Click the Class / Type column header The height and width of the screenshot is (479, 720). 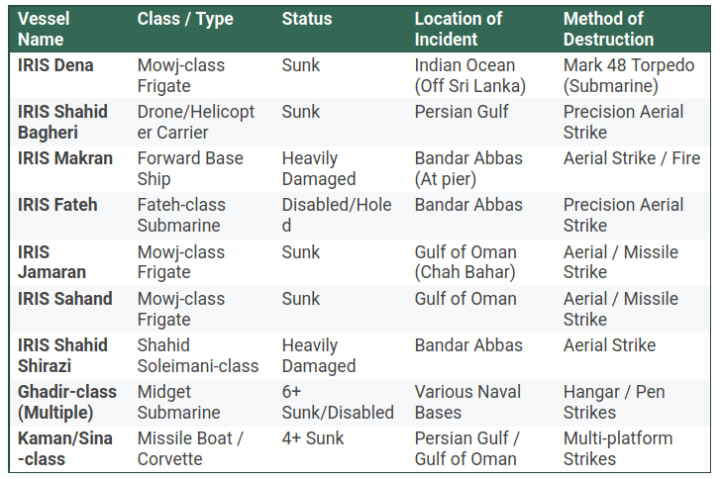click(x=185, y=19)
